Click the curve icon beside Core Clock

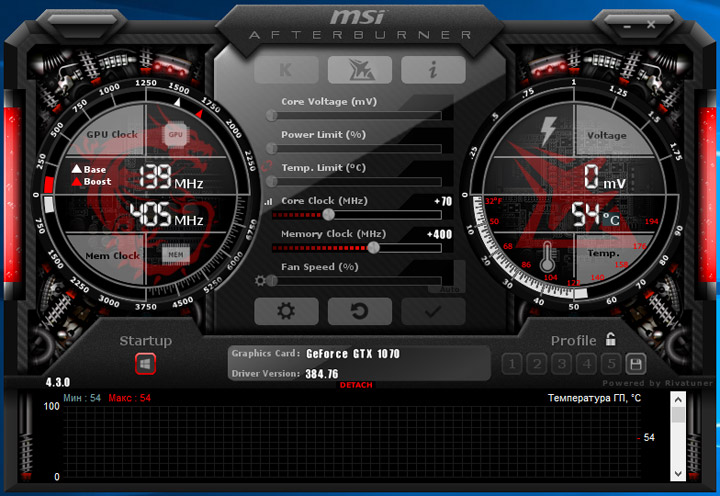269,202
